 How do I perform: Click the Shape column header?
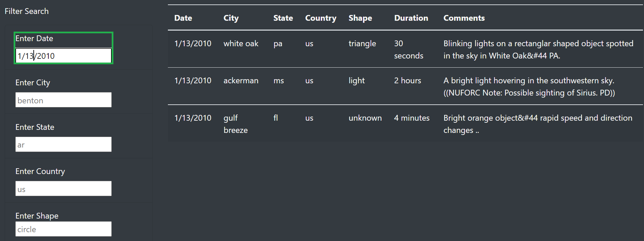tap(360, 18)
